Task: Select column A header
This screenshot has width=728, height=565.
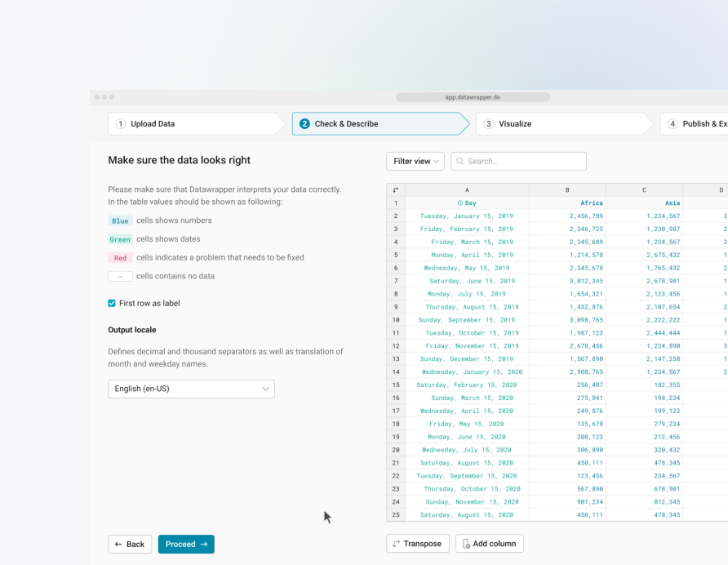Action: [467, 190]
